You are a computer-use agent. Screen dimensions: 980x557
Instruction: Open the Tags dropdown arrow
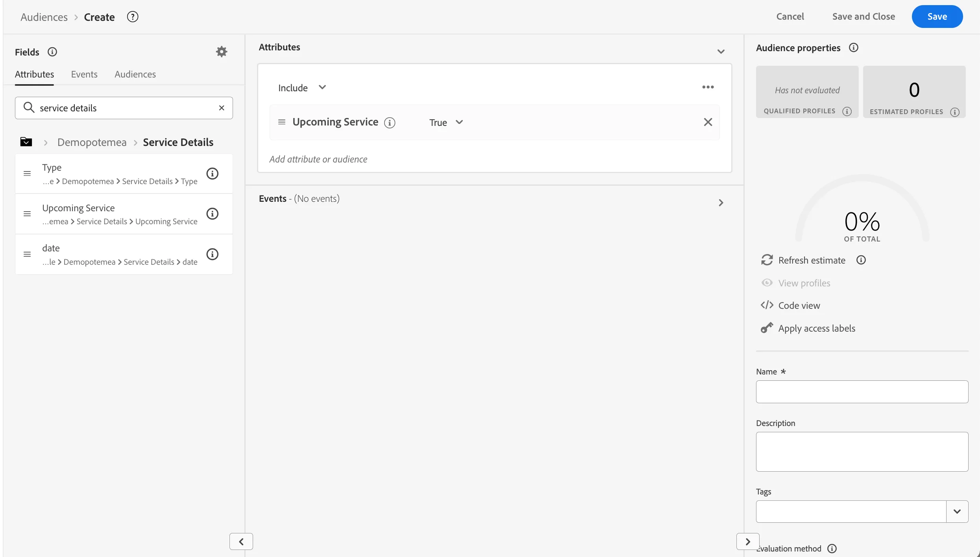(957, 511)
